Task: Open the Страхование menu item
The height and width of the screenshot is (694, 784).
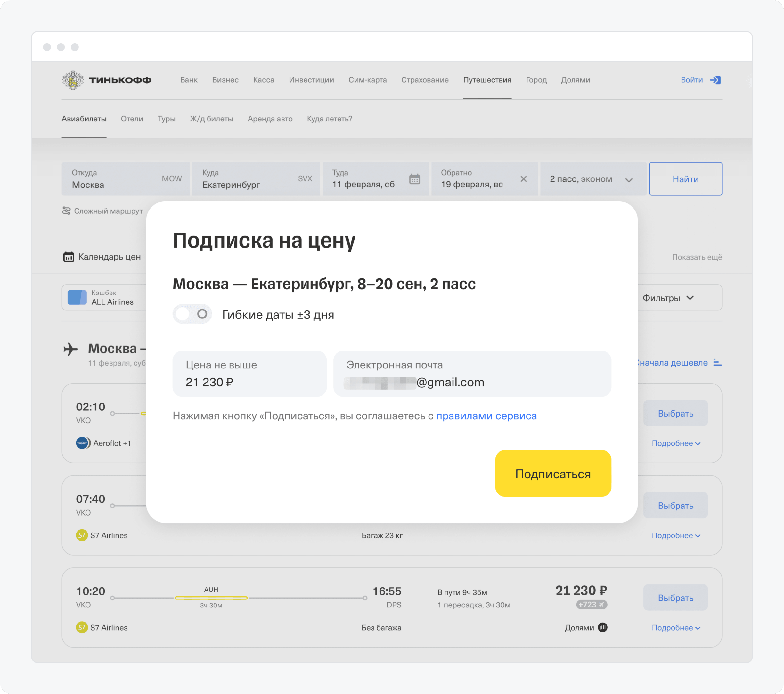Action: click(x=425, y=80)
